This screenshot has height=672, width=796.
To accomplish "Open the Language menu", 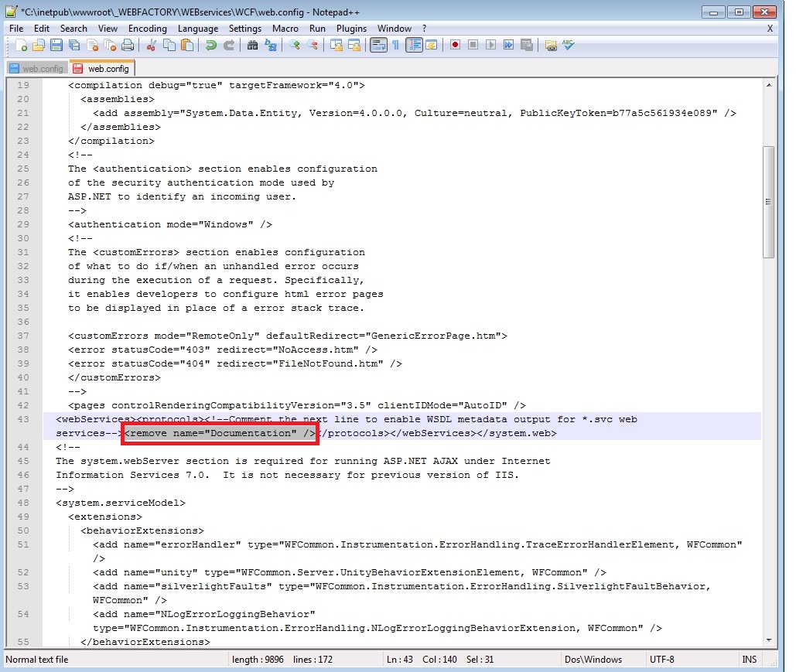I will pyautogui.click(x=197, y=29).
